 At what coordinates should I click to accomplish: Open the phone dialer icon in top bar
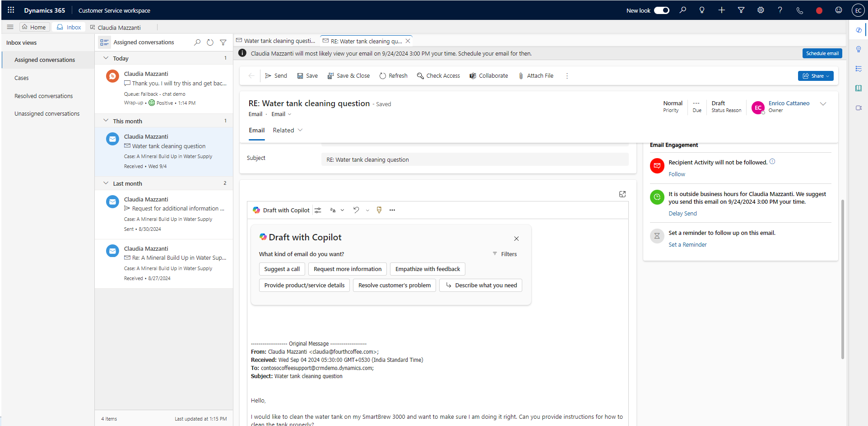(799, 10)
